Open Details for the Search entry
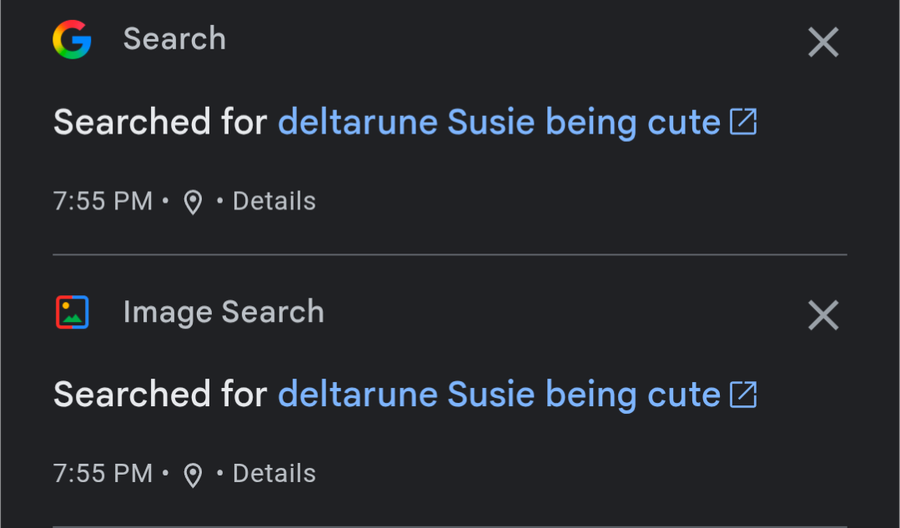This screenshot has height=528, width=900. pos(274,201)
